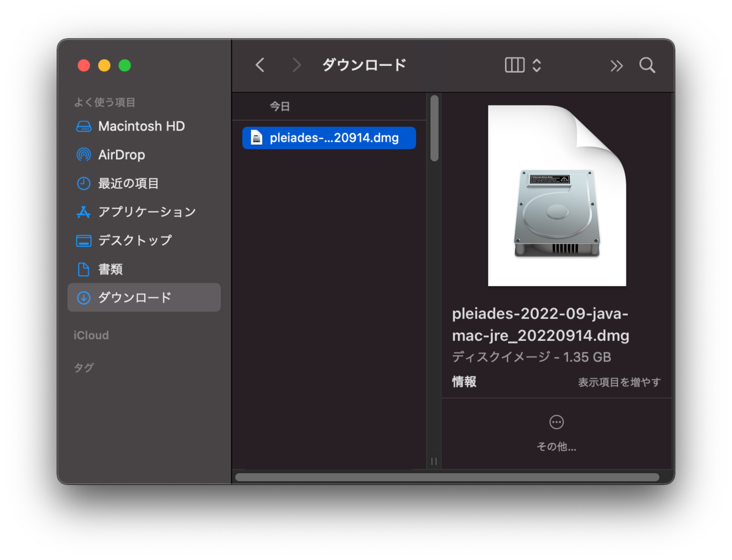Open 最近の項目 in sidebar
The image size is (732, 560).
pyautogui.click(x=144, y=183)
